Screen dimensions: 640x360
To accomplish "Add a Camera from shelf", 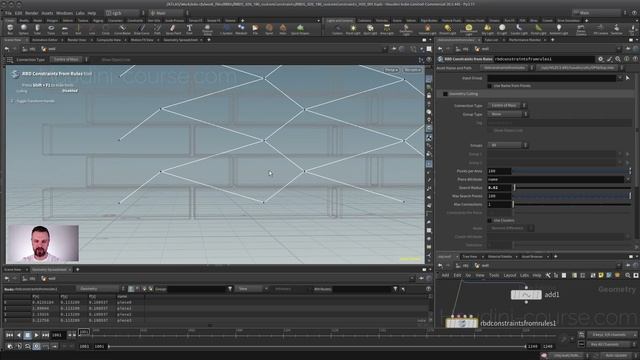I will pos(337,29).
